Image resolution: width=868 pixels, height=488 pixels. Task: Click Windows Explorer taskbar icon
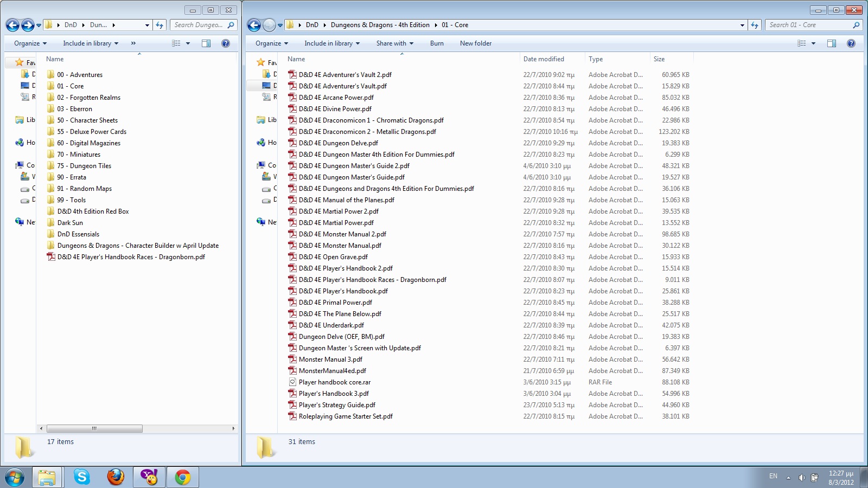(47, 477)
